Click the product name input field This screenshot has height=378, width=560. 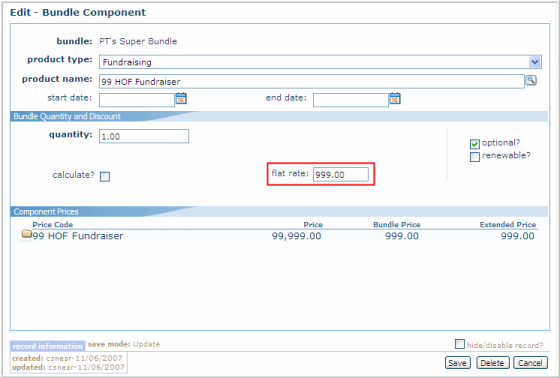coord(312,81)
